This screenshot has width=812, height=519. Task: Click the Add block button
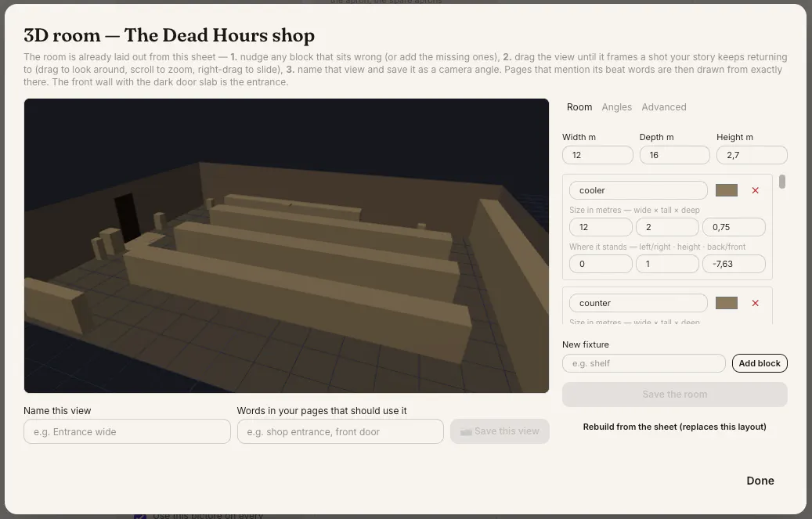[x=760, y=363]
